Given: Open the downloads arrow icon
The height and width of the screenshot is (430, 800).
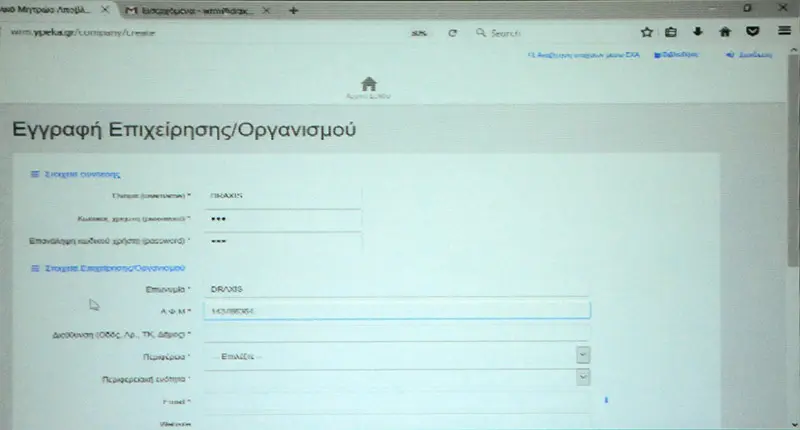Looking at the screenshot, I should tap(697, 32).
